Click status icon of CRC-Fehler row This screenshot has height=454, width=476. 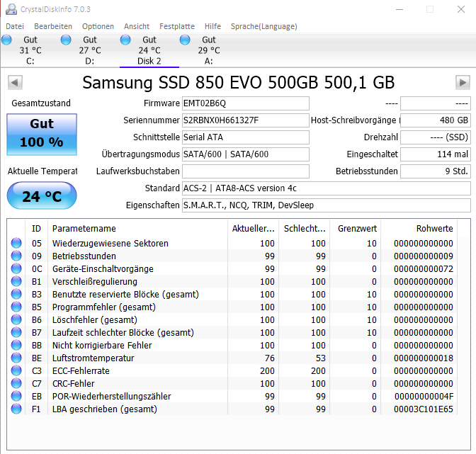click(16, 383)
